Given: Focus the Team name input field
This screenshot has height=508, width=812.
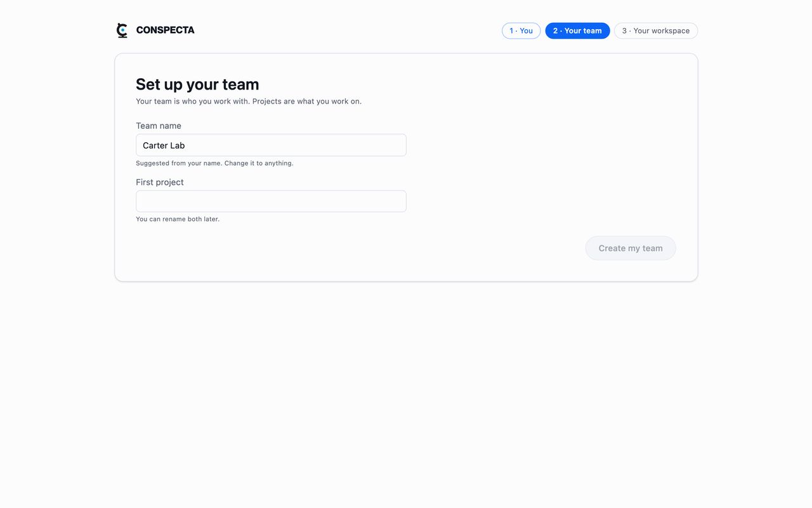Looking at the screenshot, I should [x=271, y=145].
